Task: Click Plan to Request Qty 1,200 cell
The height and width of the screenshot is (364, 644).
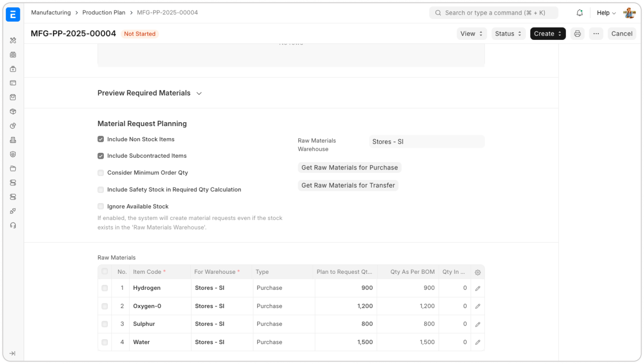Action: [346, 307]
